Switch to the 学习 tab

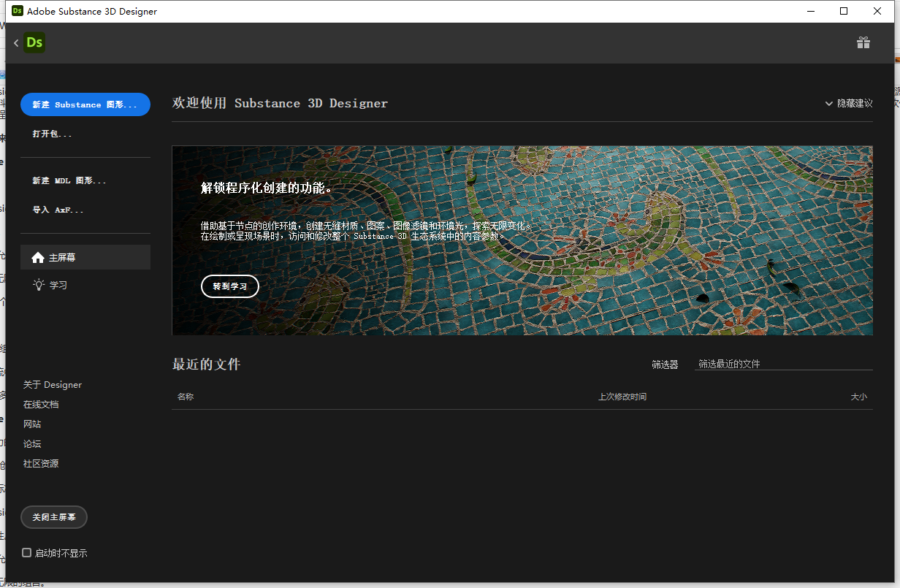85,285
